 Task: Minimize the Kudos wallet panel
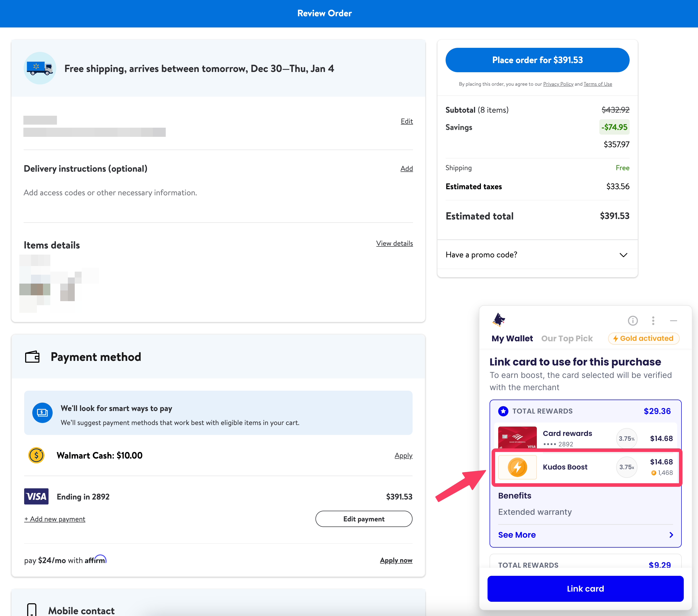point(673,320)
